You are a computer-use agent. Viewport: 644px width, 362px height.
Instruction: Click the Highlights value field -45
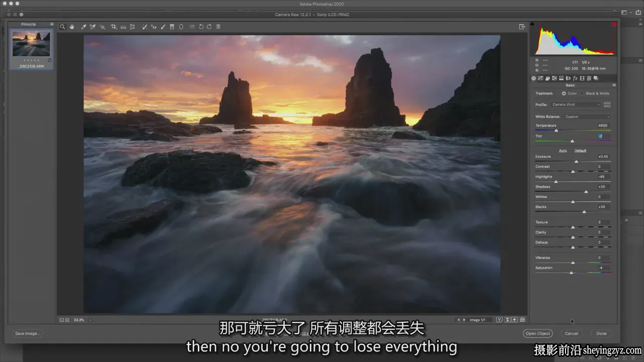coord(603,177)
